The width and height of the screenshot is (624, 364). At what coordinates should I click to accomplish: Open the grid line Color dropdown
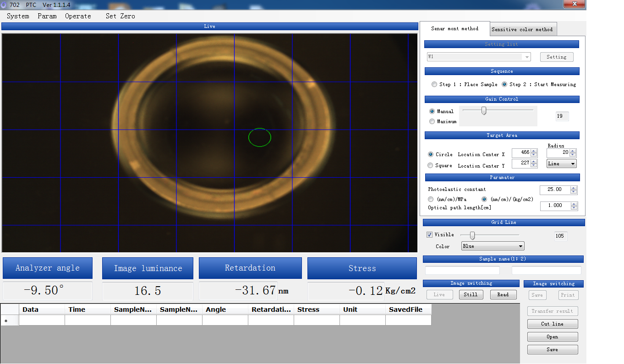coord(493,246)
